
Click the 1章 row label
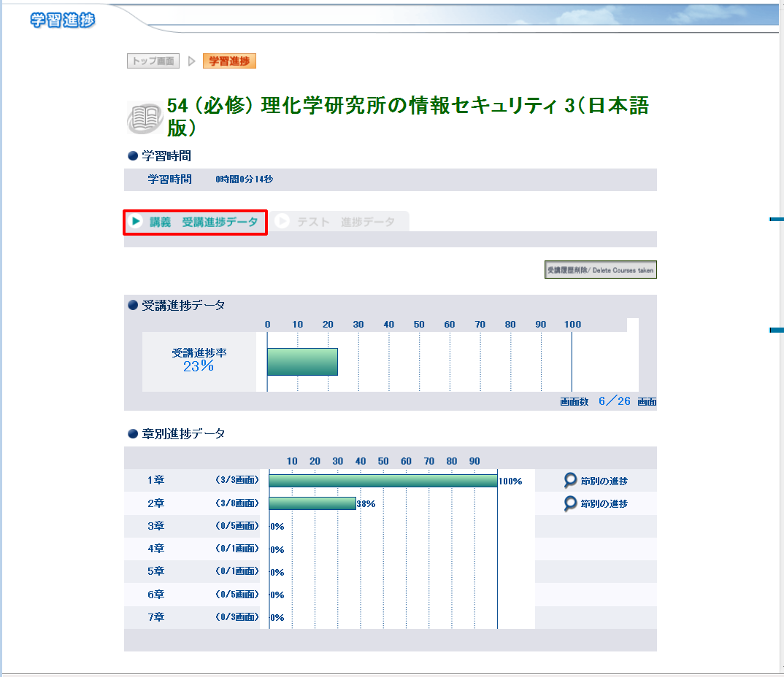tap(156, 480)
